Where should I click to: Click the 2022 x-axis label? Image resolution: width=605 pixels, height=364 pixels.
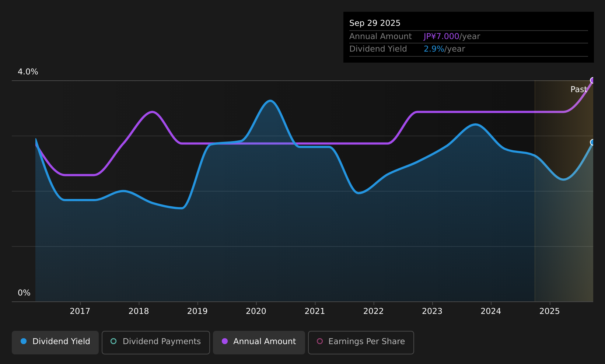(374, 311)
